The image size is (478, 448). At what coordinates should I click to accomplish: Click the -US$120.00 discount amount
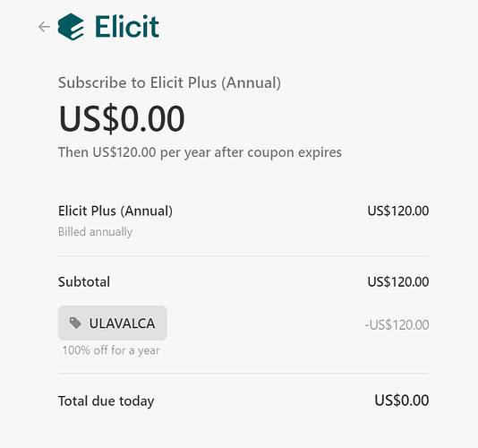(397, 324)
